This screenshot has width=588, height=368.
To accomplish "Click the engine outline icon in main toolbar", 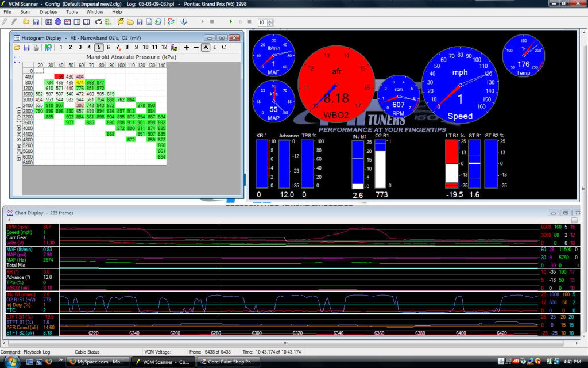I will 99,22.
